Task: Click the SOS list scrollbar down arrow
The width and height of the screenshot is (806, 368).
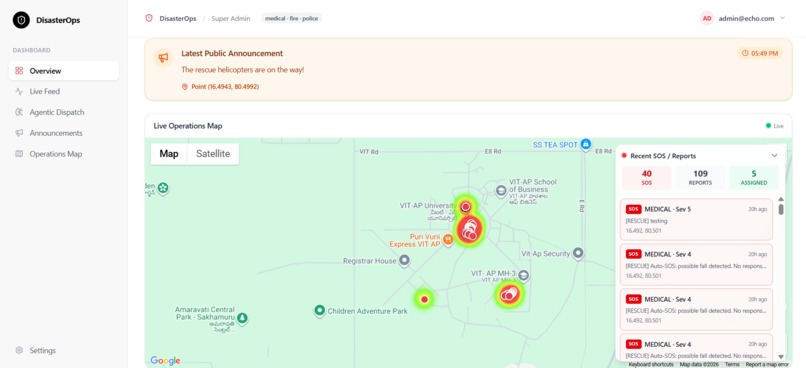Action: tap(781, 357)
